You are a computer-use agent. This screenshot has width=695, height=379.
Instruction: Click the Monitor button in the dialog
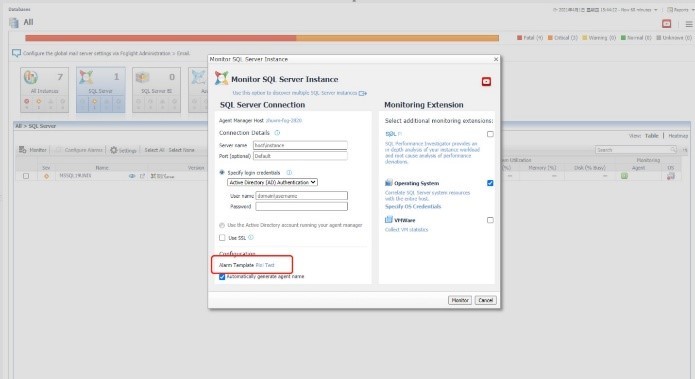click(x=460, y=300)
